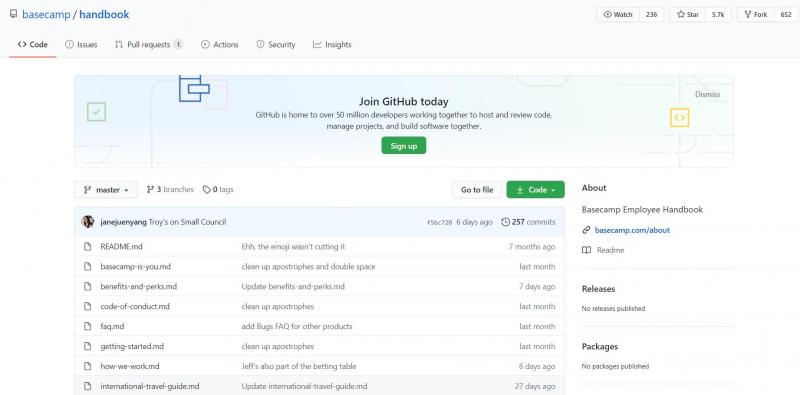View the 257 commits history

tap(528, 222)
